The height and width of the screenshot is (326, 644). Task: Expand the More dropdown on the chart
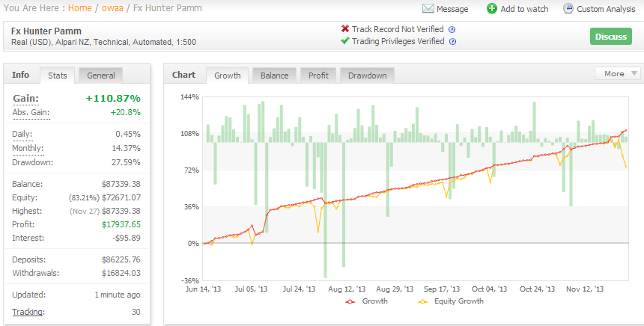tap(617, 74)
